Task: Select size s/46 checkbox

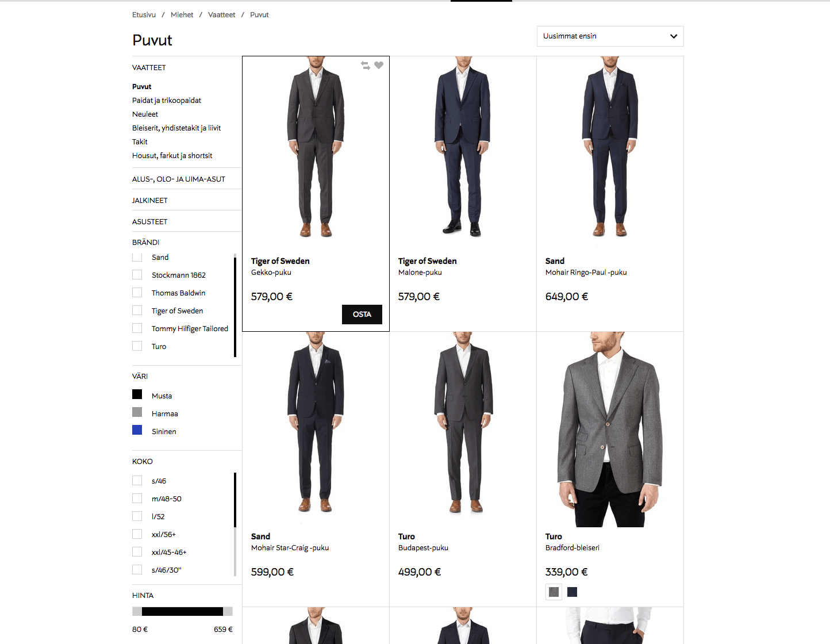Action: 137,481
